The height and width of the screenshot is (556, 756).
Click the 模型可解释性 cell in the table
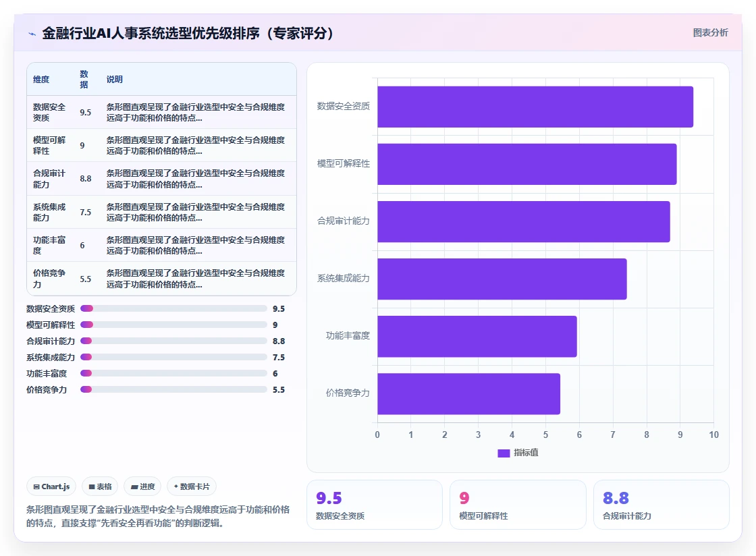point(49,146)
